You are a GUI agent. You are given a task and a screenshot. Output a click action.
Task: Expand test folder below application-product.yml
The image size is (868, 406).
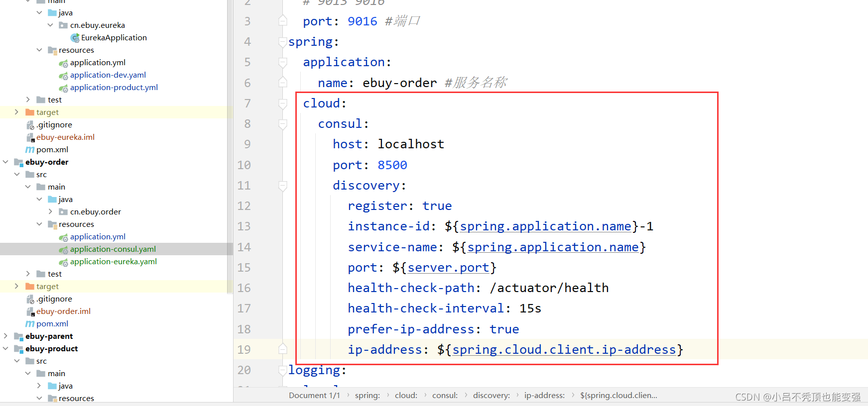pos(28,100)
